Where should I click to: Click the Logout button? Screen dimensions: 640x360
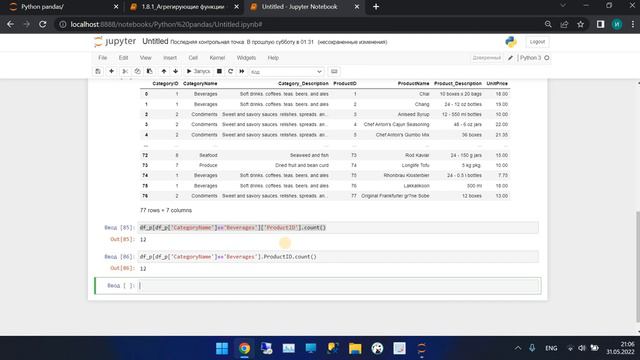click(537, 42)
